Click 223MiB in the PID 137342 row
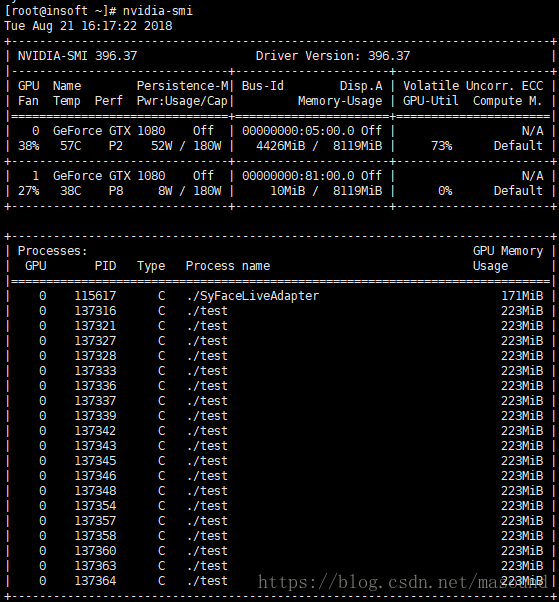The width and height of the screenshot is (559, 602). (x=522, y=431)
